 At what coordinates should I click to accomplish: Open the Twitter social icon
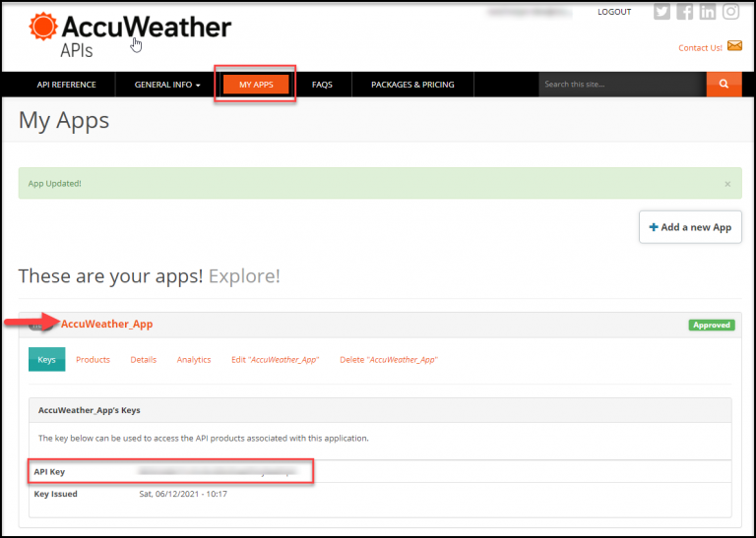click(661, 12)
